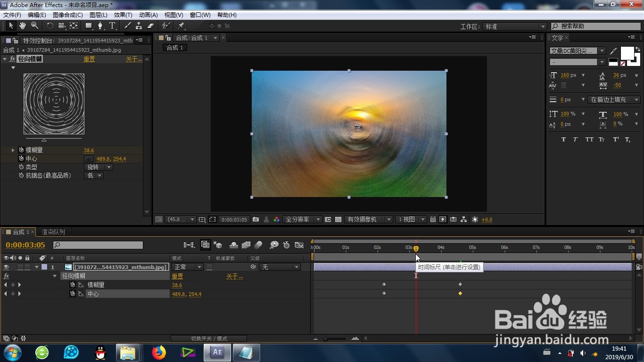This screenshot has width=644, height=362.
Task: Open the 帮助(H) menu
Action: [227, 15]
